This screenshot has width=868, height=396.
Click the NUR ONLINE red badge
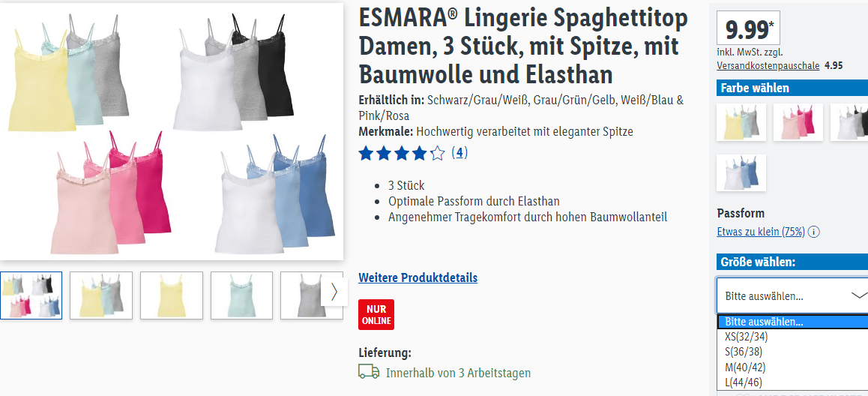pos(376,314)
